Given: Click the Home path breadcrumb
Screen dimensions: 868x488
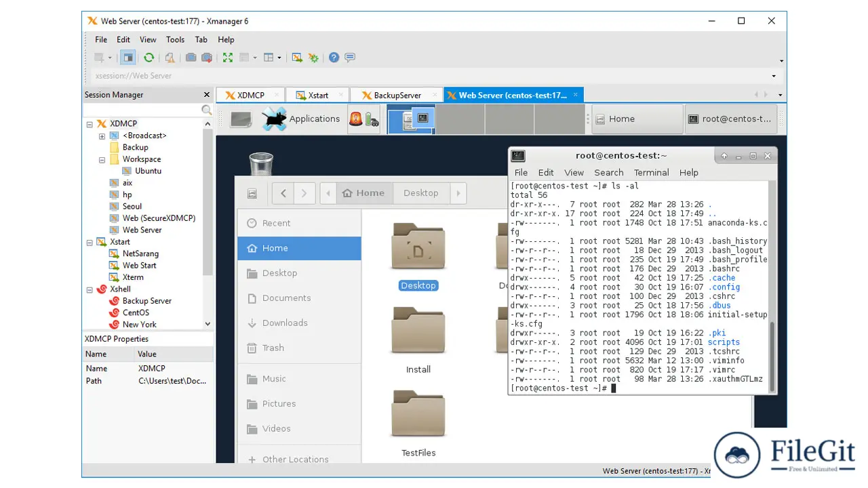Looking at the screenshot, I should click(x=363, y=193).
